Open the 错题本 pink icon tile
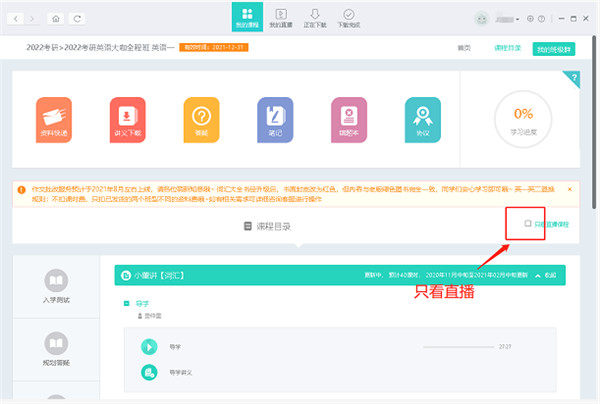 (x=348, y=119)
